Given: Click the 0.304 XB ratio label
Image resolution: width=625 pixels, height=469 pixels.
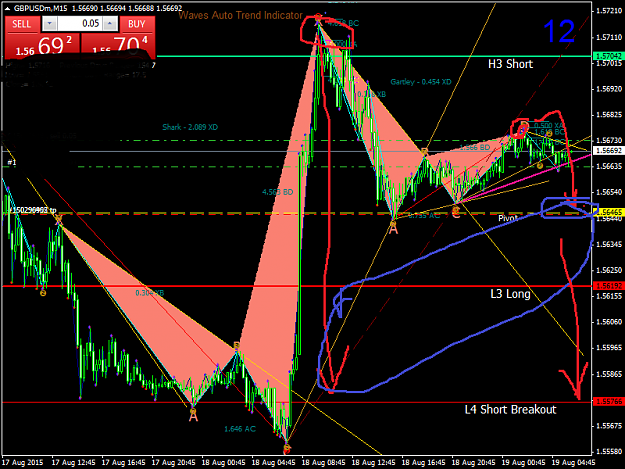Looking at the screenshot, I should pos(149,293).
